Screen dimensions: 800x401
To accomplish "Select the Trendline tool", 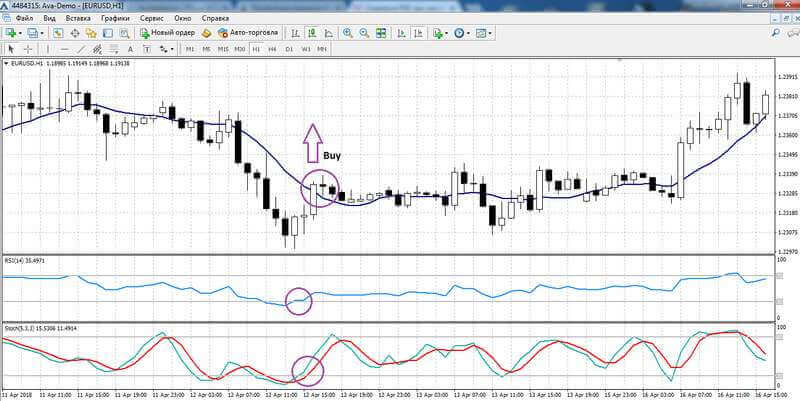I will (x=81, y=49).
